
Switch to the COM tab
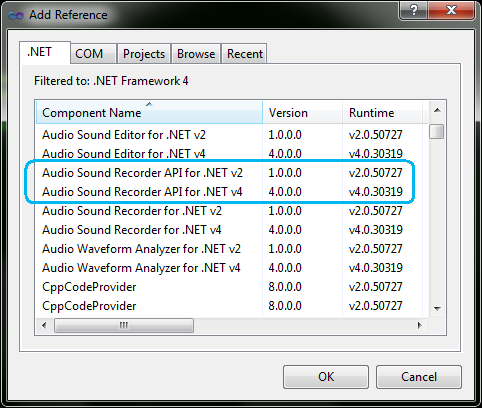(93, 54)
